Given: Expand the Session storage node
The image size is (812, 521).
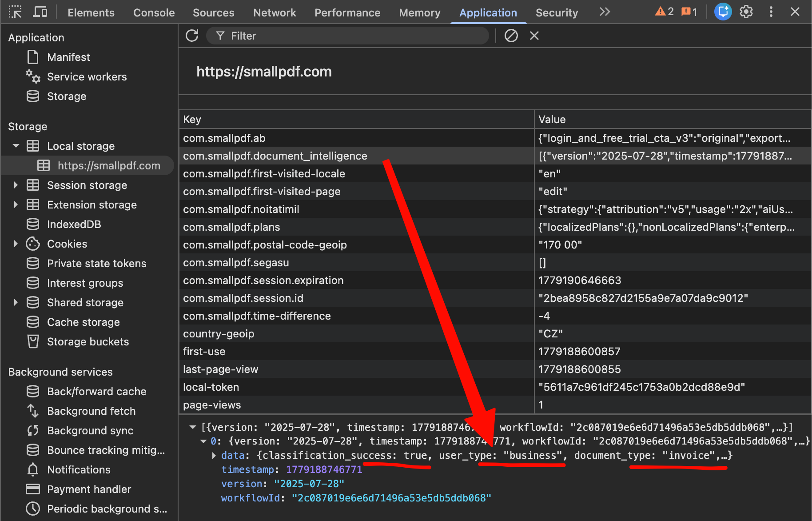Looking at the screenshot, I should 16,185.
